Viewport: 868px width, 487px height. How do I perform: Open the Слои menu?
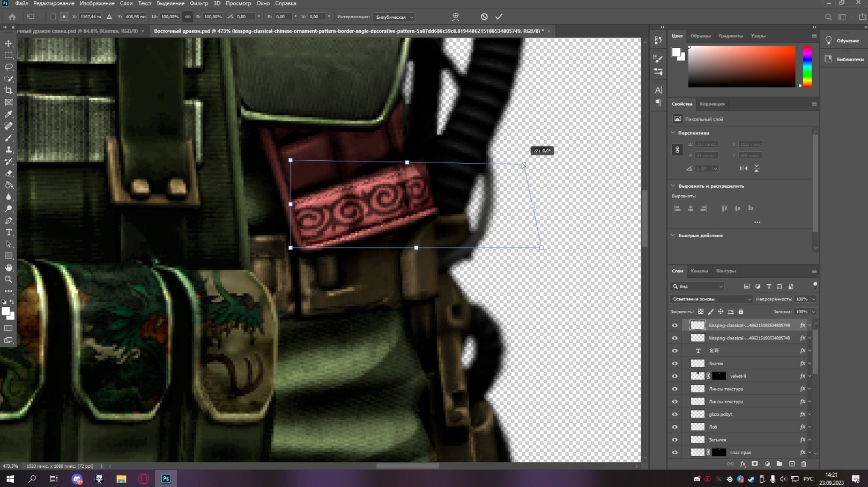[x=126, y=3]
